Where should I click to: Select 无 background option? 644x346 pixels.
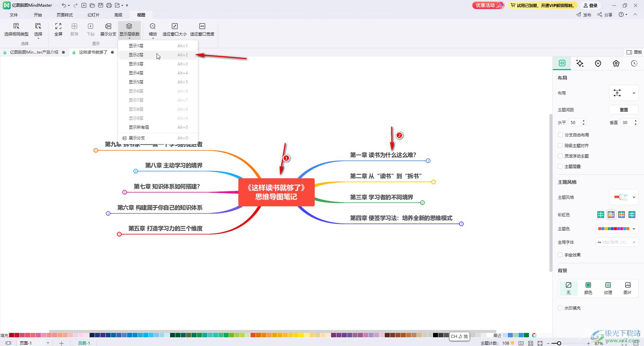[x=568, y=288]
